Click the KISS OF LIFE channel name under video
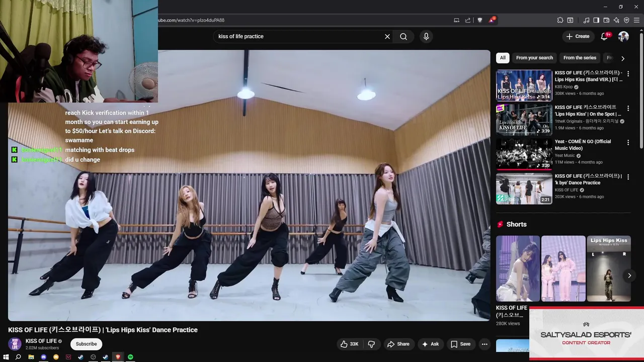The width and height of the screenshot is (644, 362). (x=41, y=341)
